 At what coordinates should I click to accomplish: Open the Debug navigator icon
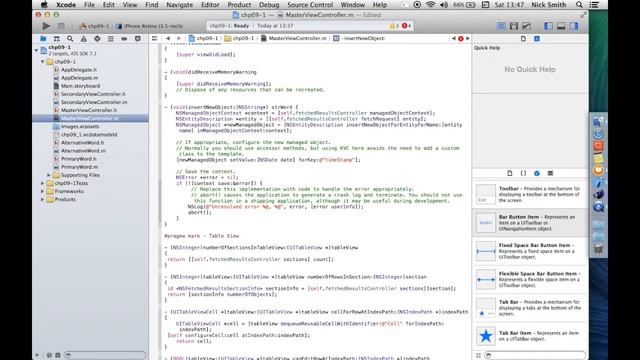(x=111, y=38)
